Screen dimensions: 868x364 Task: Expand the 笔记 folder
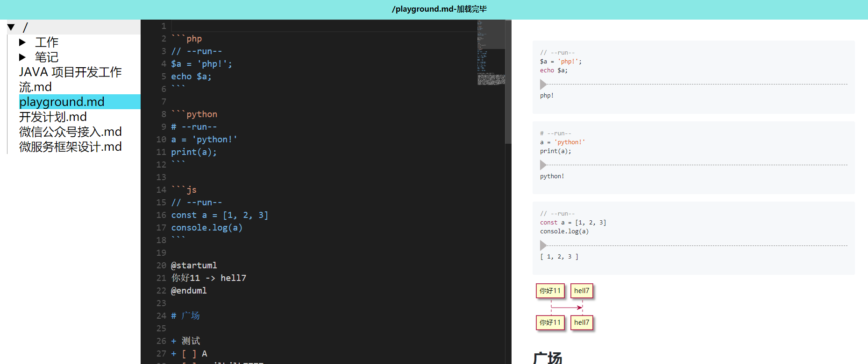(22, 57)
